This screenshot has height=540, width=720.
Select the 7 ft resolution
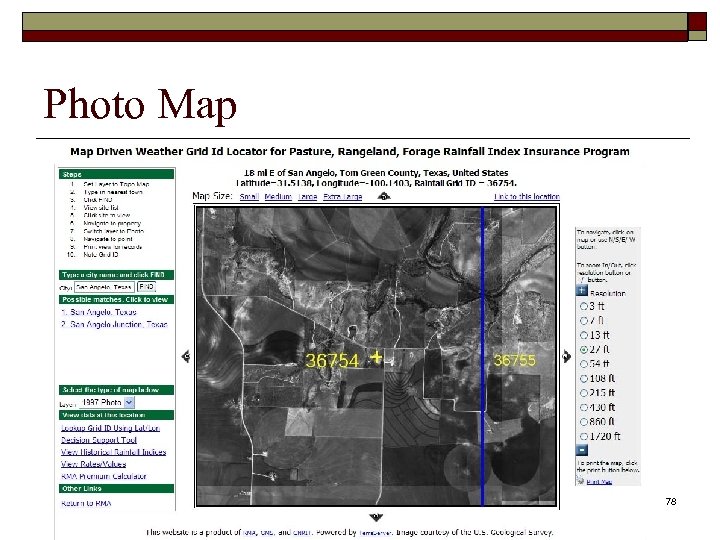[x=584, y=321]
